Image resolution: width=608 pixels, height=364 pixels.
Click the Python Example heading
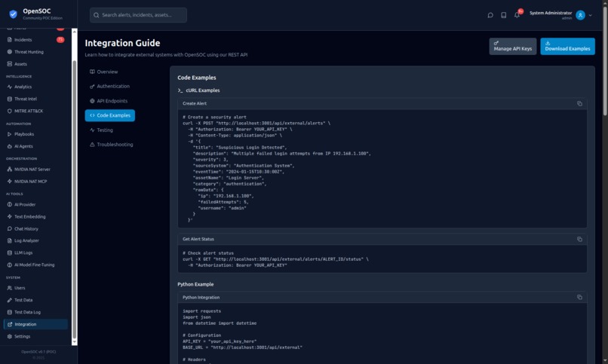click(195, 284)
